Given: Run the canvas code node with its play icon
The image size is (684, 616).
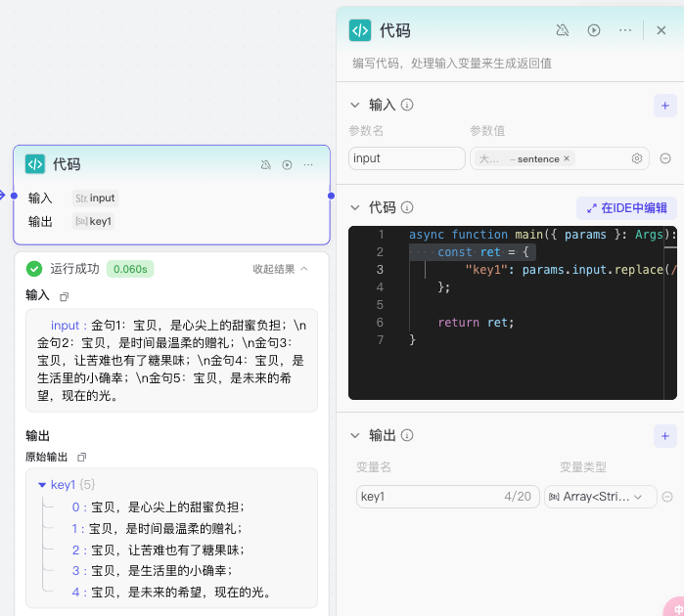Looking at the screenshot, I should [287, 165].
